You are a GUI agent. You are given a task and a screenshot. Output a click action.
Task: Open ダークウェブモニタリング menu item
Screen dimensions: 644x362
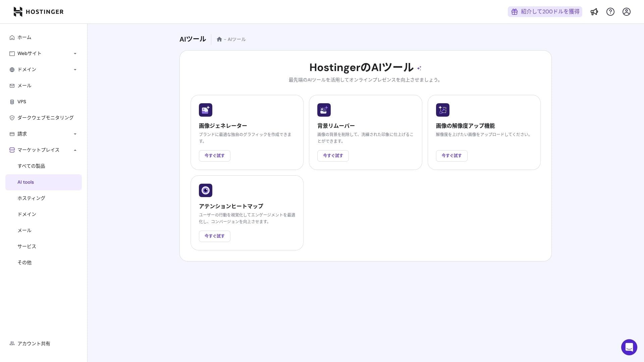click(44, 118)
